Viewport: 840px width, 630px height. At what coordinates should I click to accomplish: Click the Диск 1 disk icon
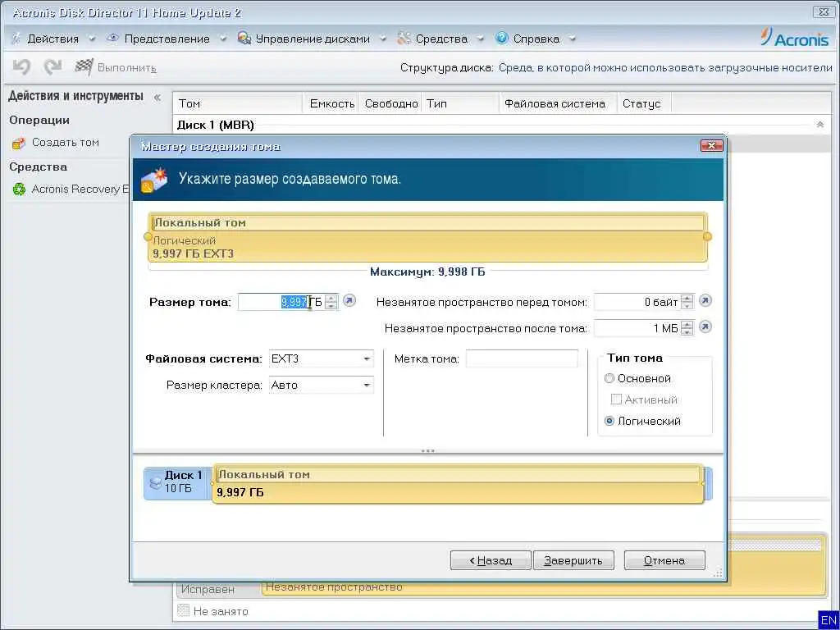155,482
